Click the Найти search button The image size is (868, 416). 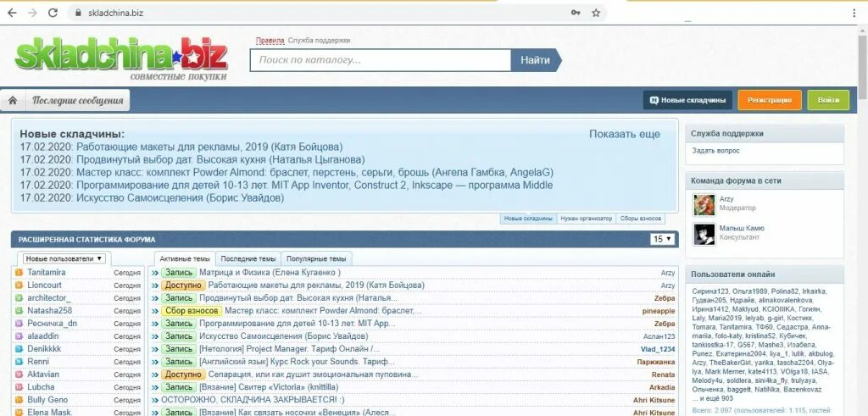[536, 60]
